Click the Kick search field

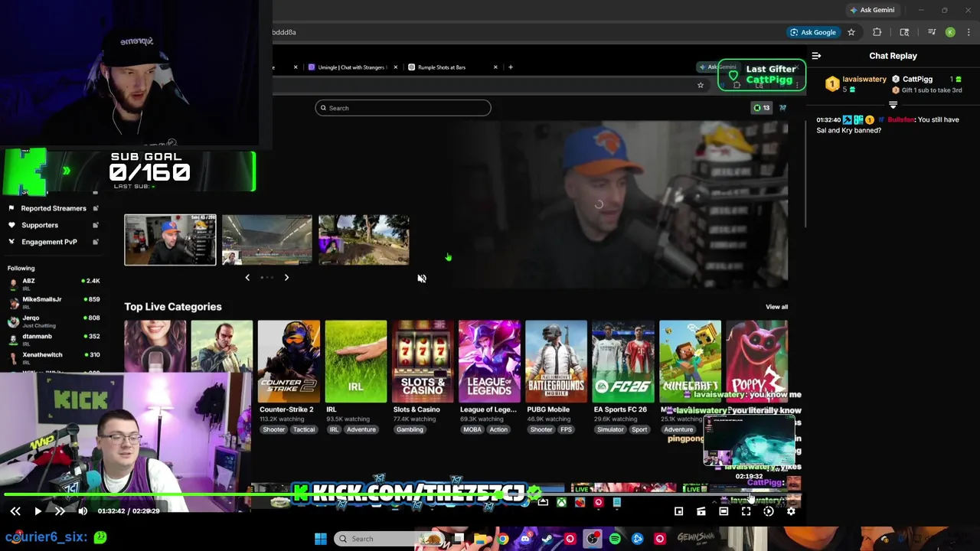point(403,108)
